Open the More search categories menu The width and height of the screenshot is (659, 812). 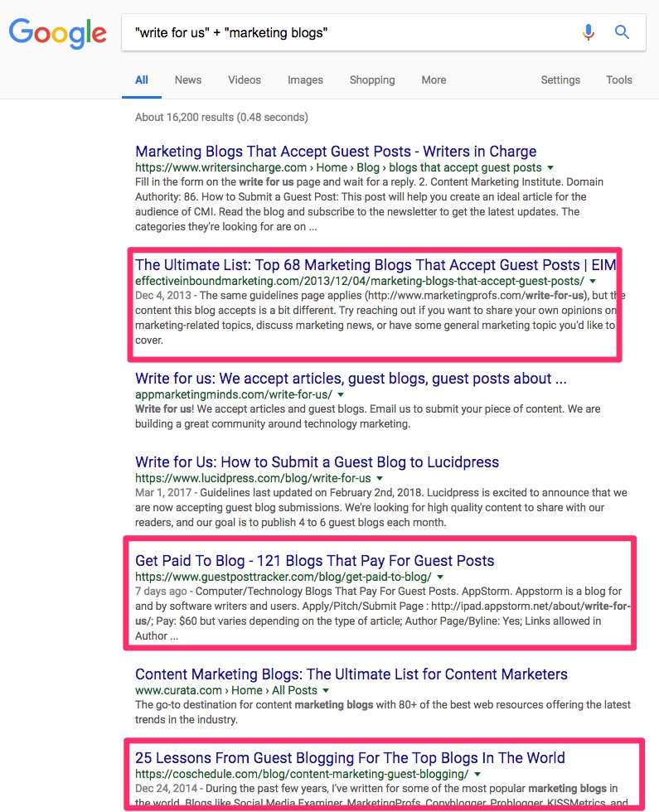coord(434,80)
